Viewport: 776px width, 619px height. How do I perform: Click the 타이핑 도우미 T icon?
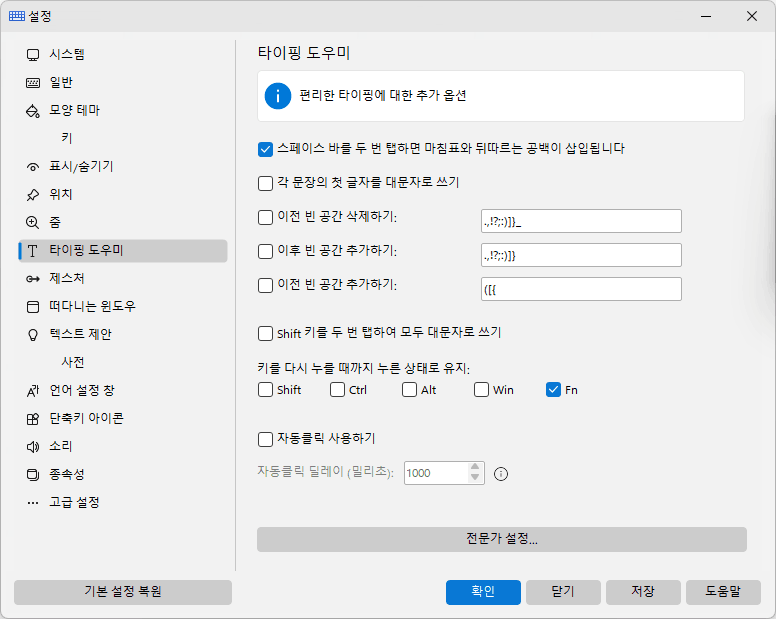33,251
